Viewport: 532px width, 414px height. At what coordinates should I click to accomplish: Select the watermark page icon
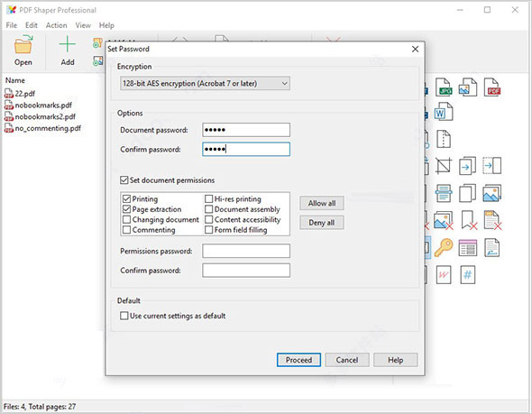[x=444, y=274]
